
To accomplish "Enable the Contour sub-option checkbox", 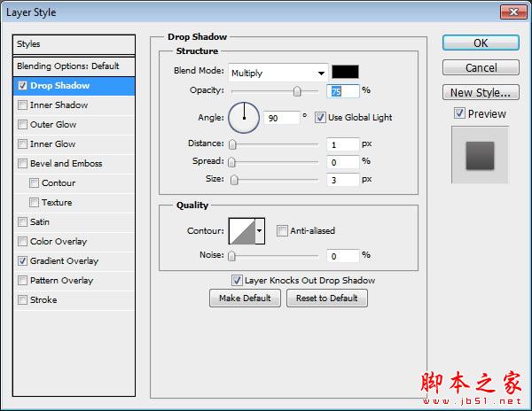I will click(34, 183).
